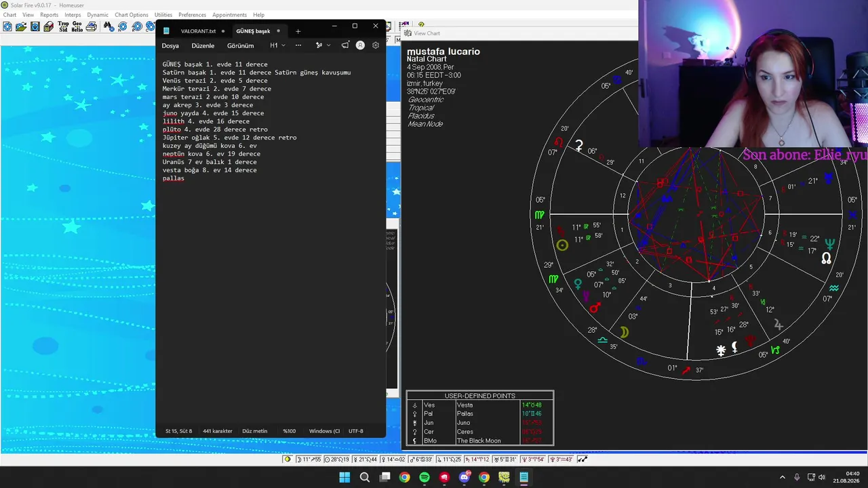Image resolution: width=868 pixels, height=488 pixels.
Task: Open the three-dot more options in Notepad
Action: click(x=298, y=45)
